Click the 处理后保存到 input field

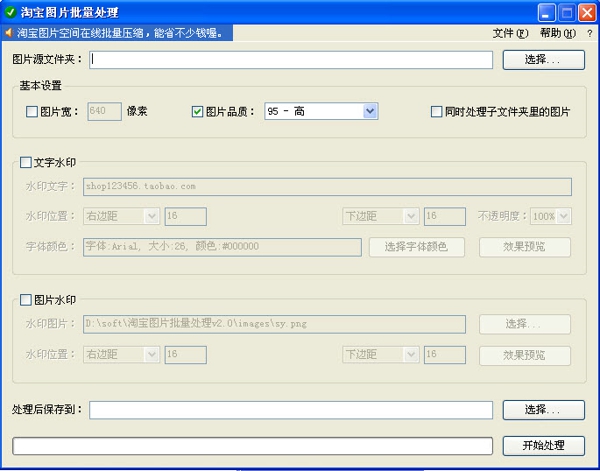pyautogui.click(x=291, y=410)
